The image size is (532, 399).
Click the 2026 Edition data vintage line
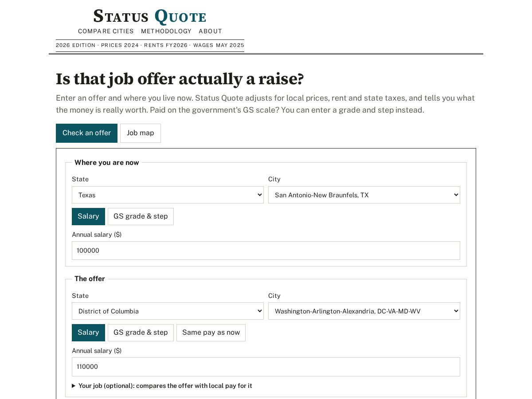(150, 45)
